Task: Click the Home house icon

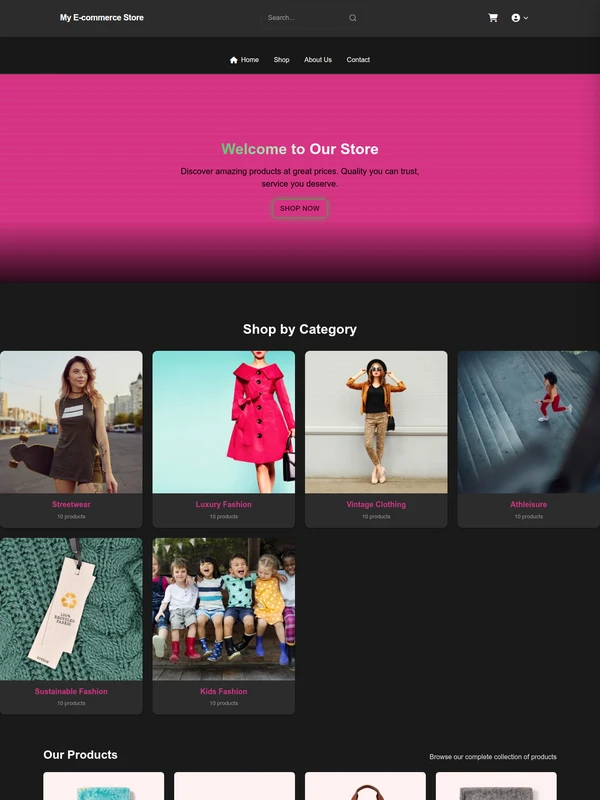Action: coord(234,60)
